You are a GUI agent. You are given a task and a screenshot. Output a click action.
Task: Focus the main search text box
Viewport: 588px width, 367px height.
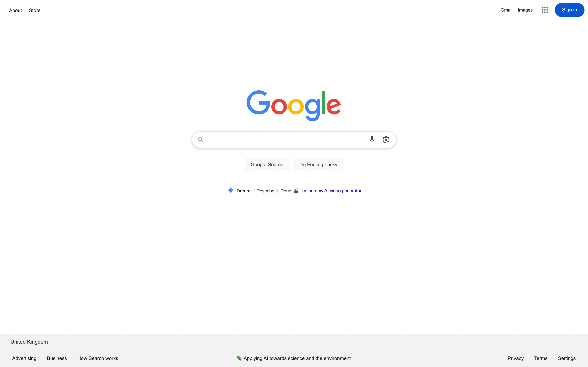tap(285, 140)
